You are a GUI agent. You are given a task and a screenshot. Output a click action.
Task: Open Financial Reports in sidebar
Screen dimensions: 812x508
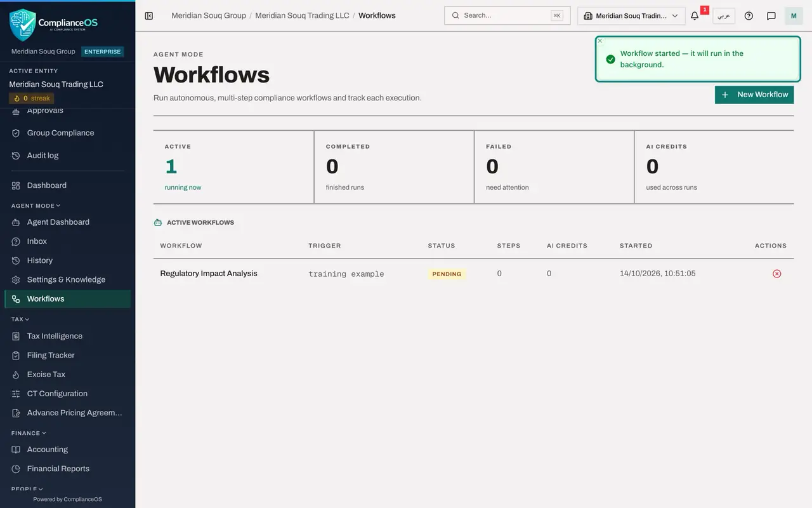tap(68, 469)
